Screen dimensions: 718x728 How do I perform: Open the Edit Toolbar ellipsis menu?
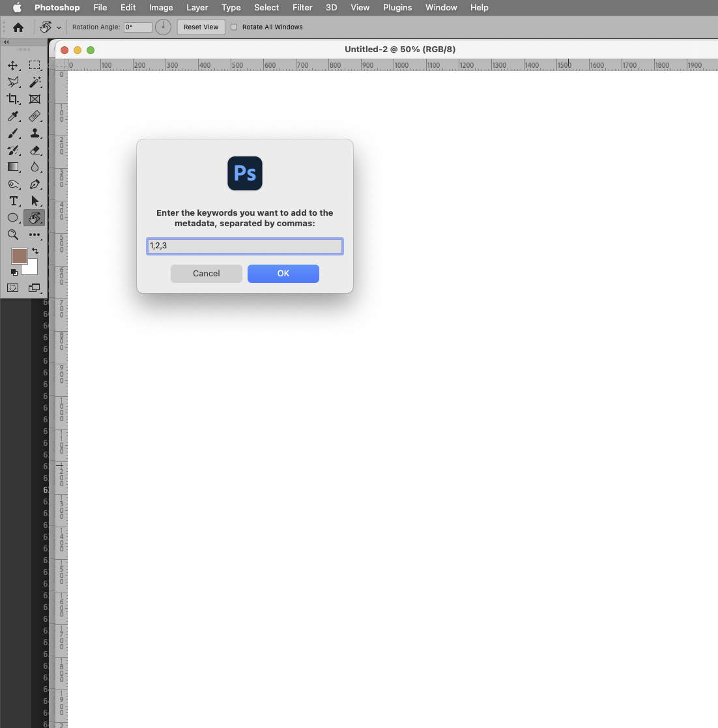35,235
